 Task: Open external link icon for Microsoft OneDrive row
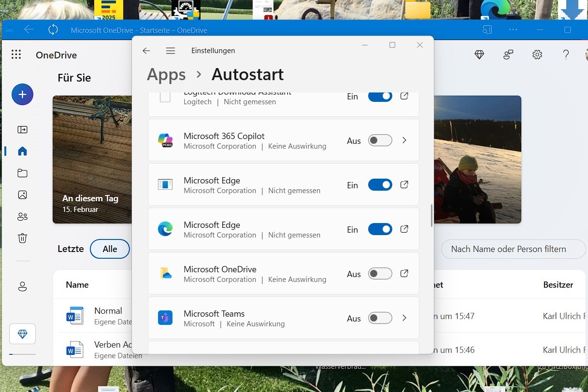point(404,274)
